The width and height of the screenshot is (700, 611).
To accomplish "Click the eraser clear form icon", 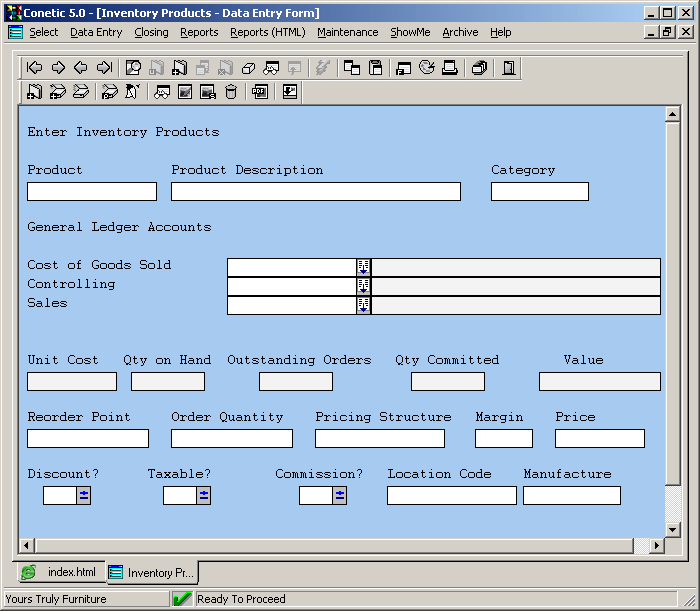I will click(248, 68).
